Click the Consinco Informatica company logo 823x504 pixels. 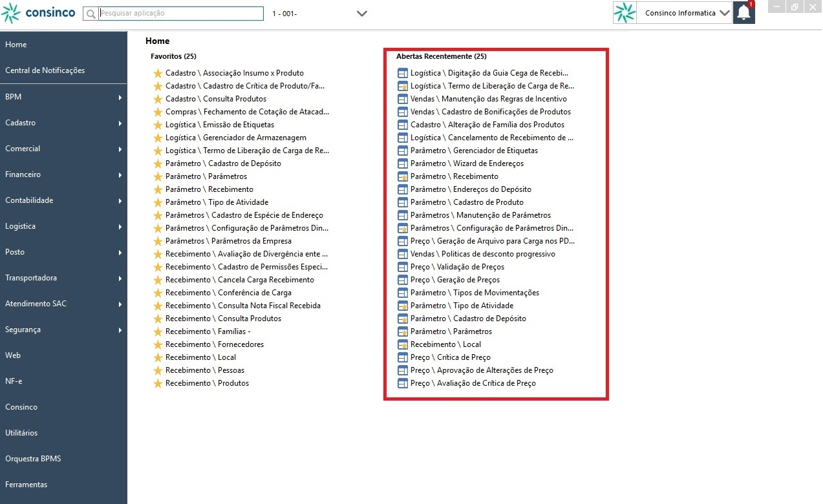tap(625, 13)
